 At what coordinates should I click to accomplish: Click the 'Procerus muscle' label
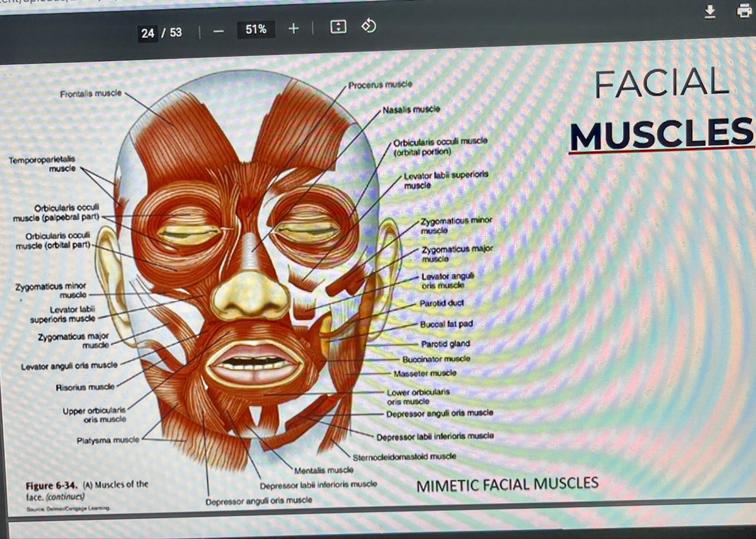(x=380, y=84)
